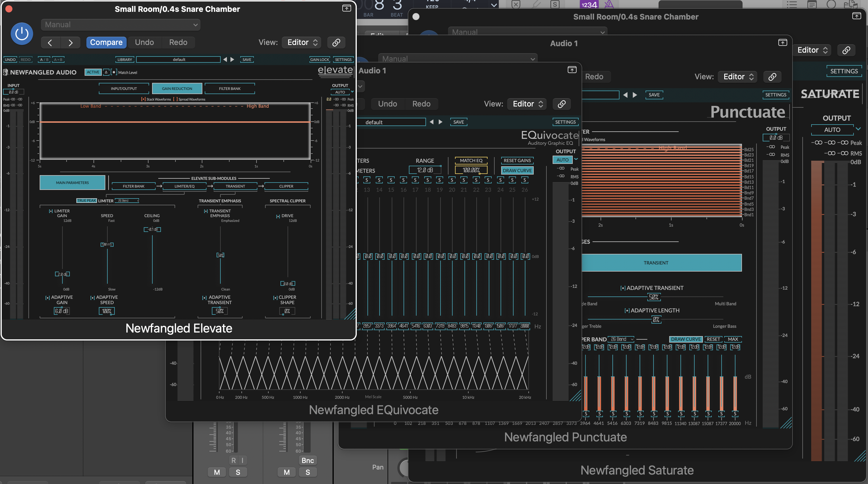Image resolution: width=868 pixels, height=484 pixels.
Task: Toggle Adaptive Length checkbox in Punctuate
Action: click(x=627, y=310)
